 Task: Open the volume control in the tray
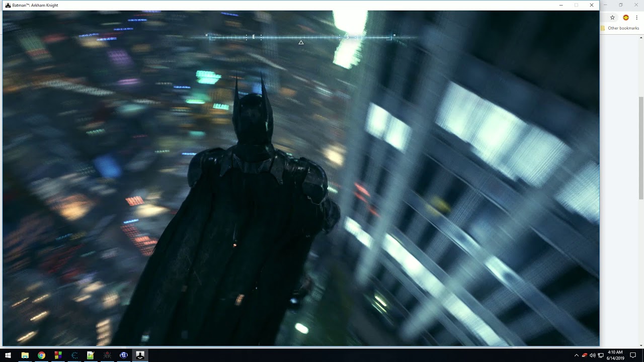[x=592, y=355]
